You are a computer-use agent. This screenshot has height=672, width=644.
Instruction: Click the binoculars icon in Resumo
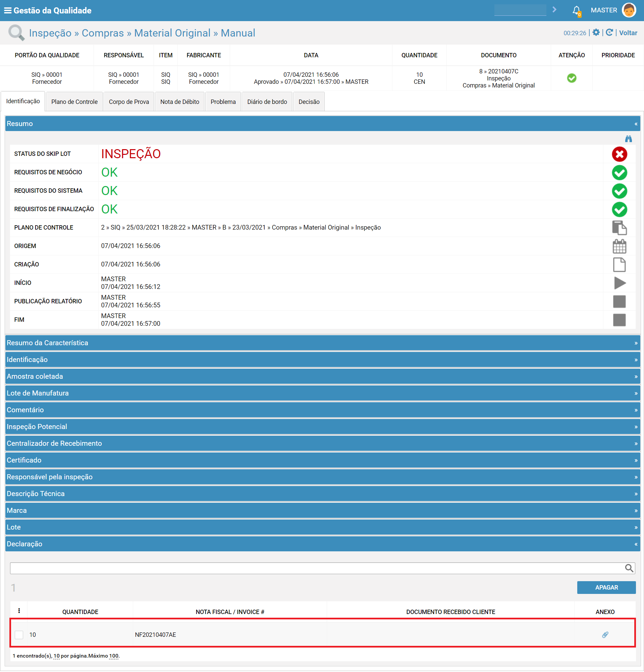tap(628, 139)
